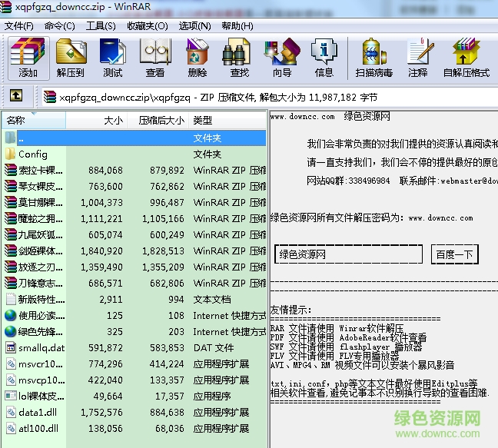This screenshot has width=498, height=448.
Task: Click the 百度一下 button
Action: tap(455, 254)
